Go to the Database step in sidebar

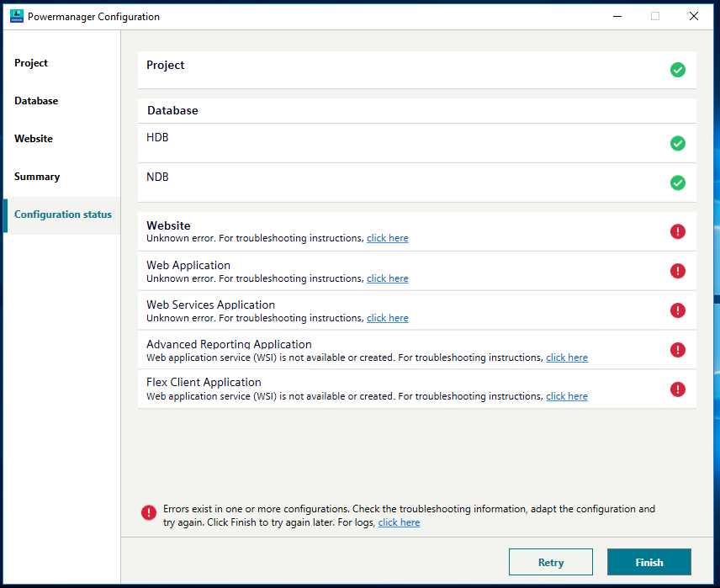click(x=36, y=101)
